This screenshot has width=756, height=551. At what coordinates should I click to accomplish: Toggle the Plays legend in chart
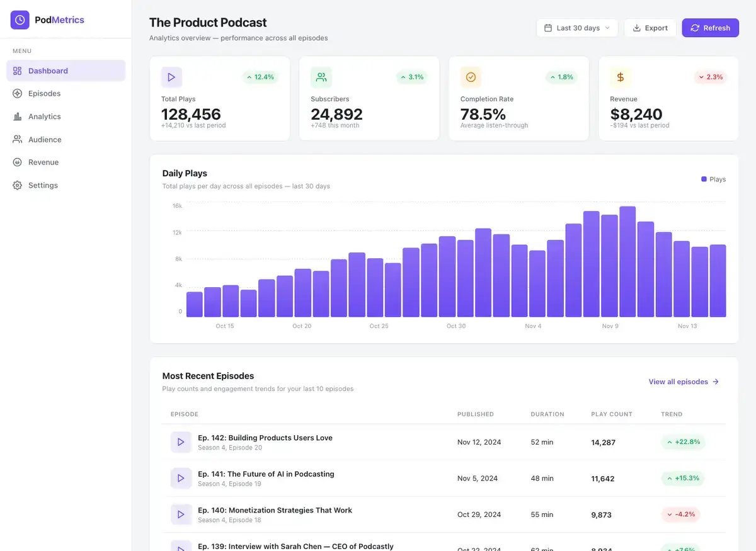(713, 179)
